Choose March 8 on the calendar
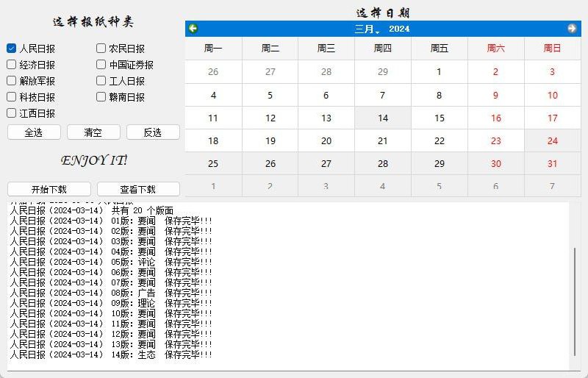The height and width of the screenshot is (378, 588). click(x=439, y=95)
